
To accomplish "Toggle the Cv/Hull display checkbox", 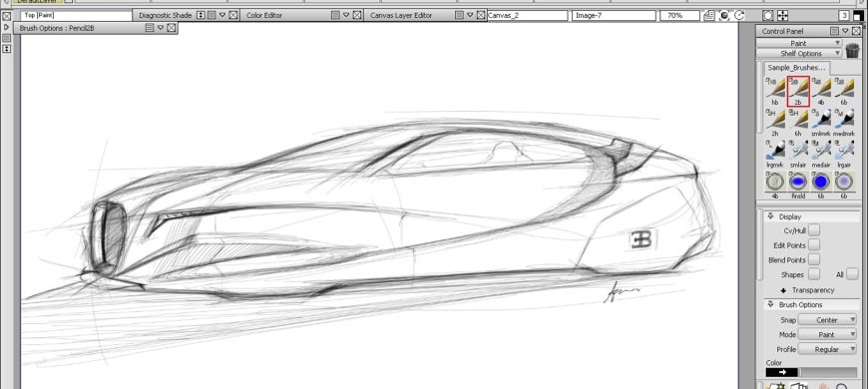I will pyautogui.click(x=814, y=230).
